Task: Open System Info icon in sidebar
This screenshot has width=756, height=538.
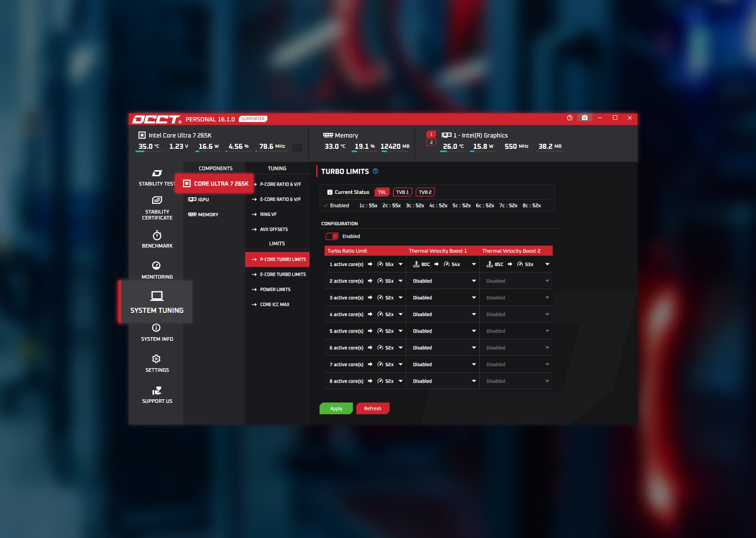Action: tap(156, 328)
